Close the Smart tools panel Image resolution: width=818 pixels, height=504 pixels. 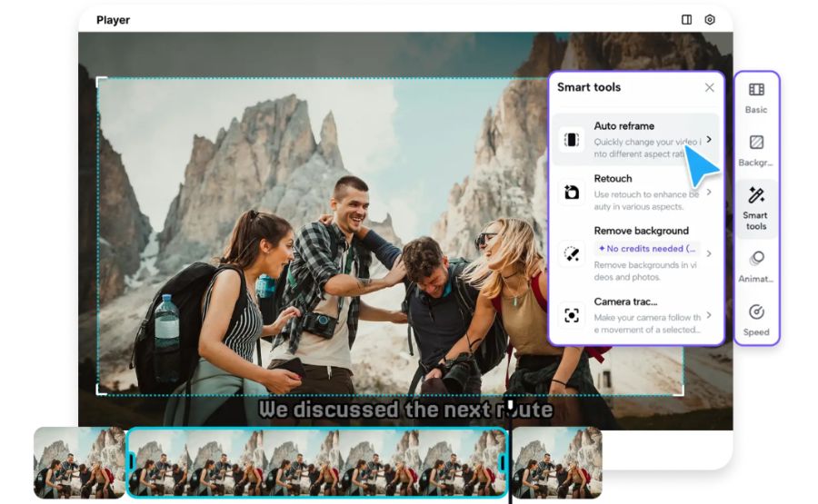[710, 87]
